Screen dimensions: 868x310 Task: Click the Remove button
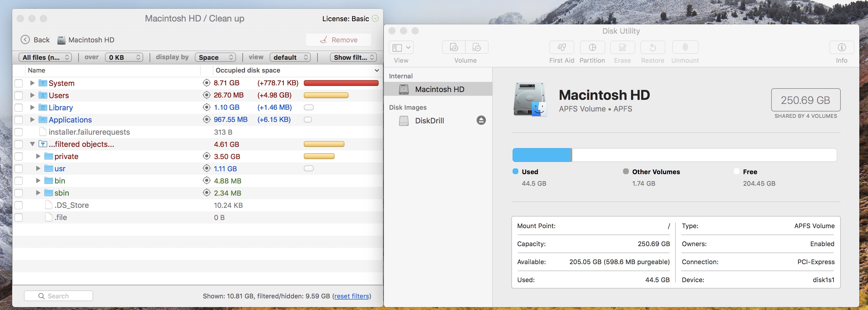point(338,40)
